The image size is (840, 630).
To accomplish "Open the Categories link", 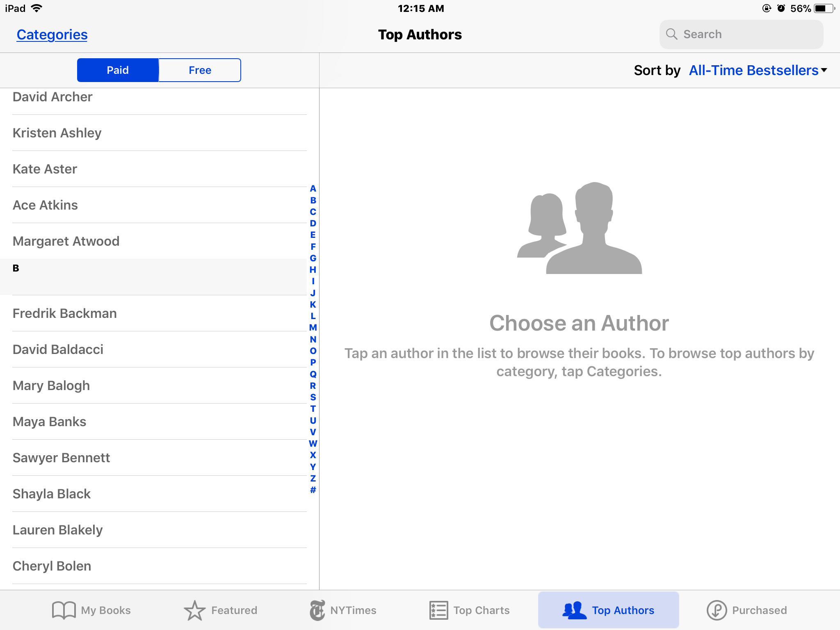I will pos(52,34).
